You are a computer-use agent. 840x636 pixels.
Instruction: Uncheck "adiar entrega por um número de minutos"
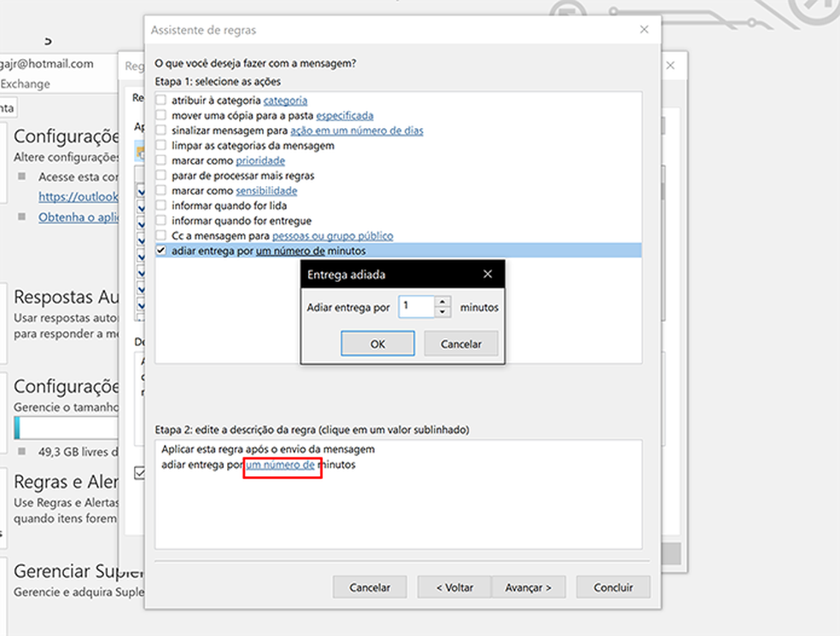(162, 250)
